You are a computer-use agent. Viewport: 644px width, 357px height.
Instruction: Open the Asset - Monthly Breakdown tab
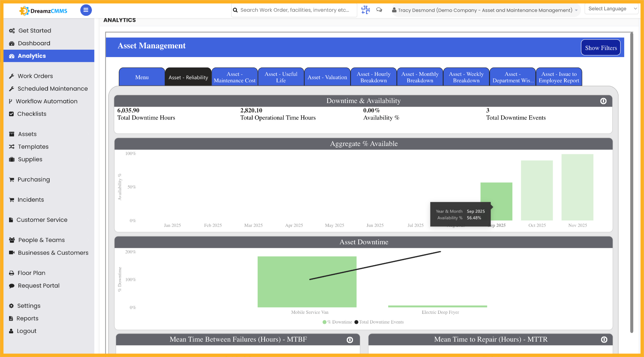point(420,76)
